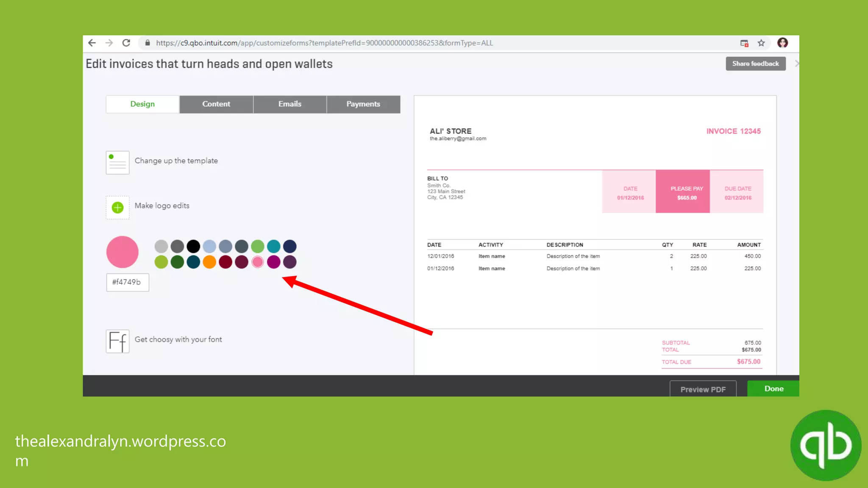This screenshot has height=488, width=868.
Task: Click the large pink selected color circle
Action: (122, 252)
